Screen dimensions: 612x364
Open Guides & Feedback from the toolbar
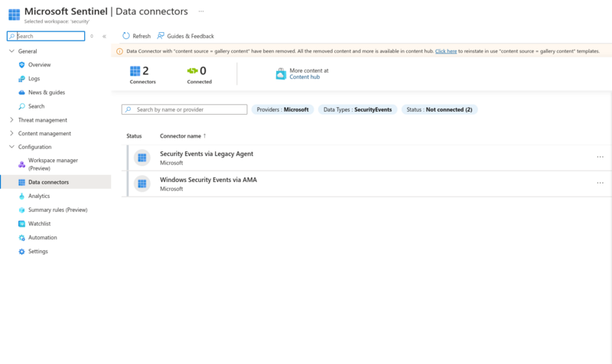pyautogui.click(x=185, y=36)
